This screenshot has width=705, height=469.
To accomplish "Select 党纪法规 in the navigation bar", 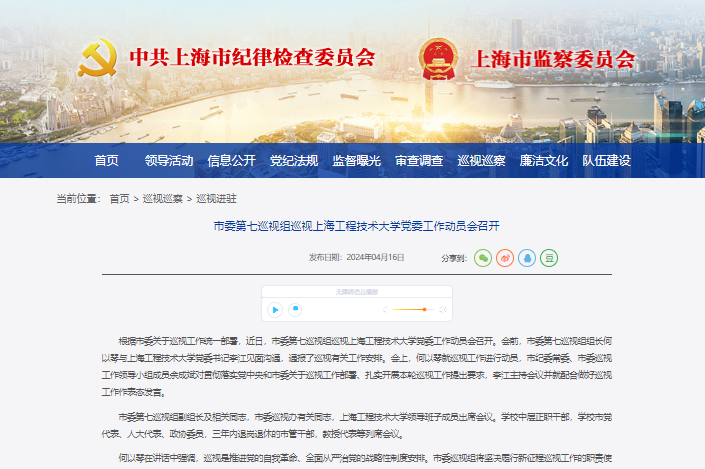I will click(x=294, y=160).
